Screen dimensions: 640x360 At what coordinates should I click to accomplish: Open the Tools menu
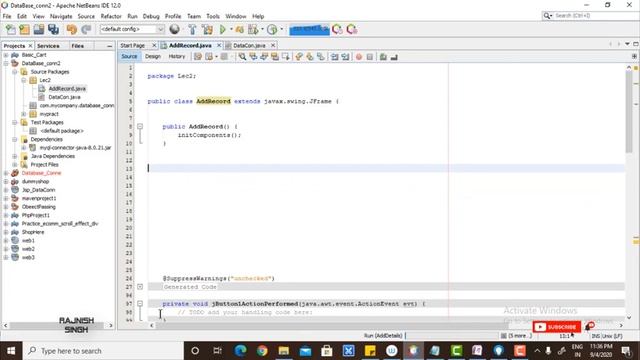tap(213, 16)
